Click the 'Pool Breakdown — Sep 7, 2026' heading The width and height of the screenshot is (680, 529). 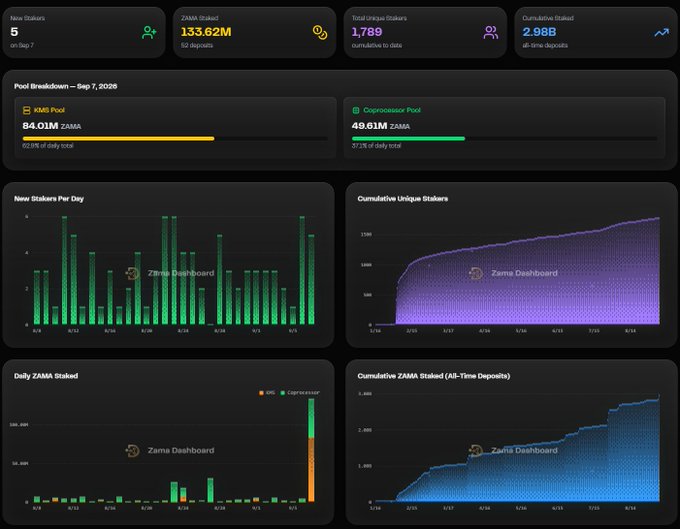(x=65, y=86)
